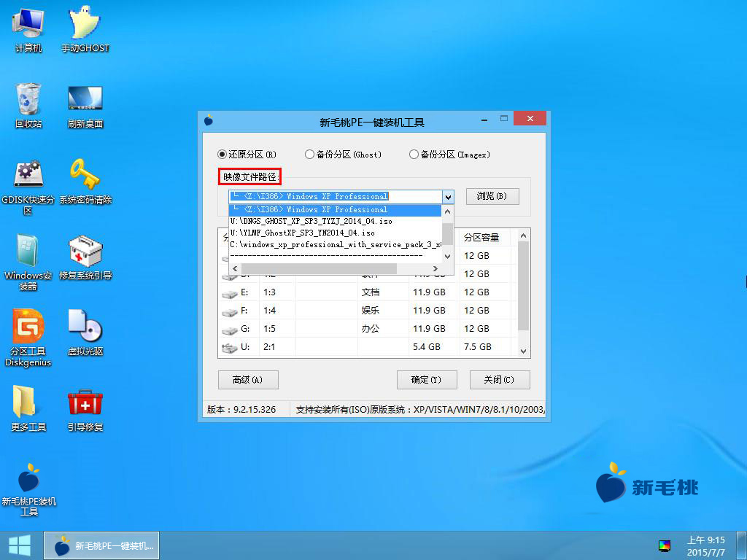Click the peach icon in dialog title bar
Viewport: 747px width, 560px height.
pyautogui.click(x=209, y=120)
